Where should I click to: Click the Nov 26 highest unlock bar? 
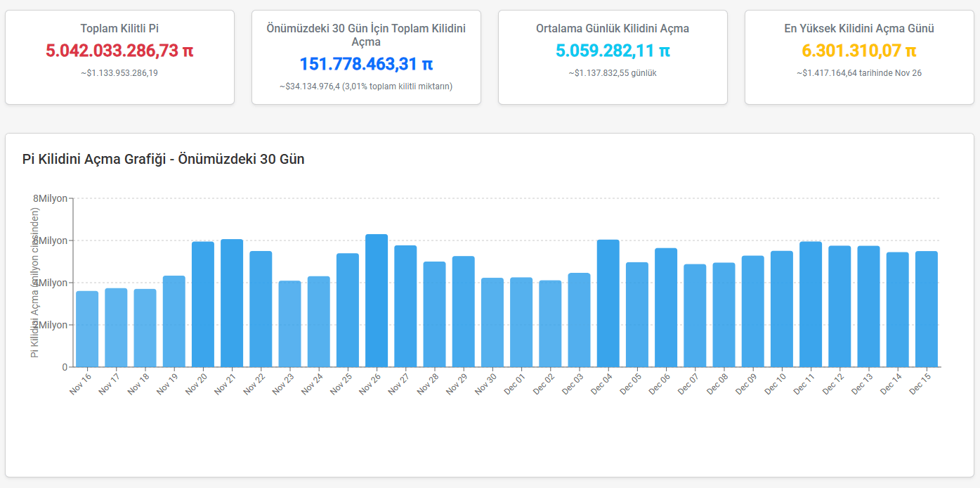(x=377, y=301)
